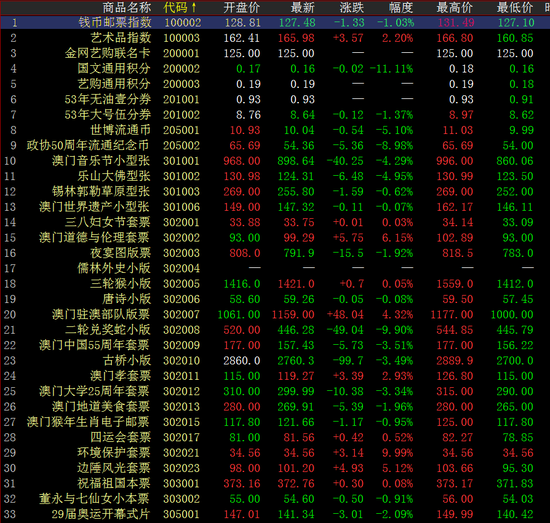
Task: Click the low price 445.79
Action: [515, 330]
